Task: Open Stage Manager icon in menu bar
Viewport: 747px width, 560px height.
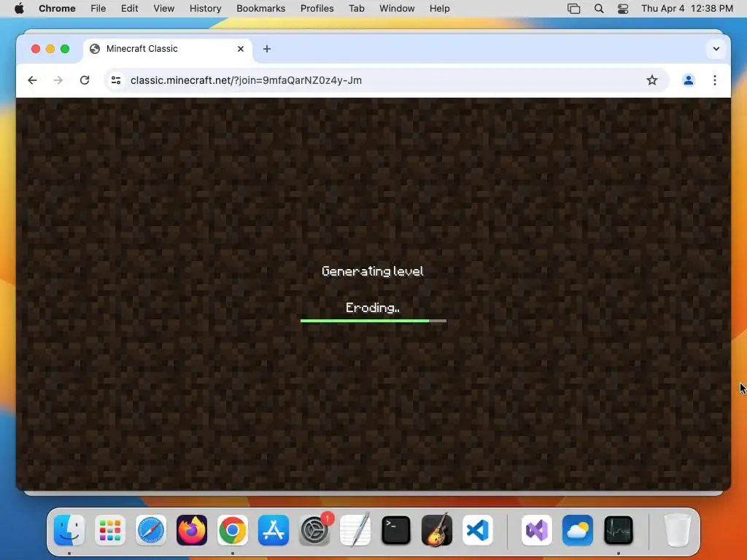Action: coord(573,9)
